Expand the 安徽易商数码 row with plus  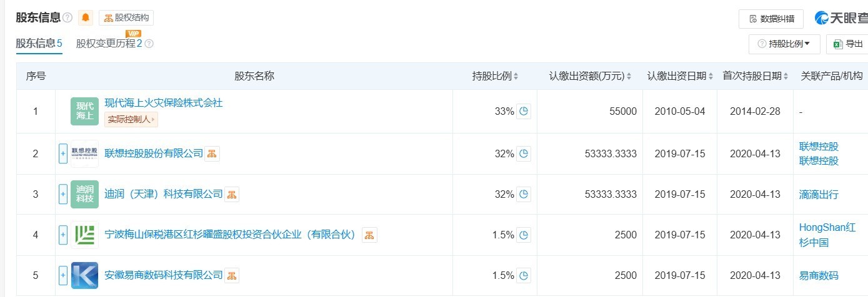pyautogui.click(x=62, y=275)
